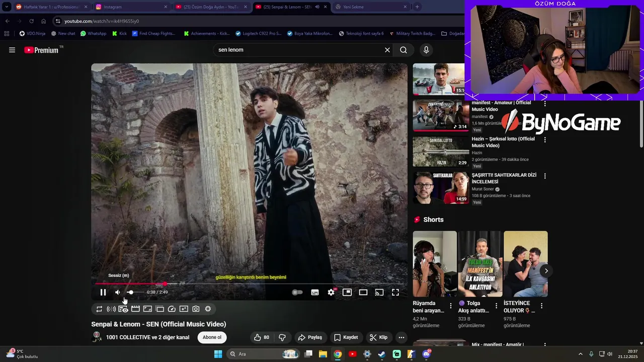Click the Klip button

pyautogui.click(x=378, y=337)
